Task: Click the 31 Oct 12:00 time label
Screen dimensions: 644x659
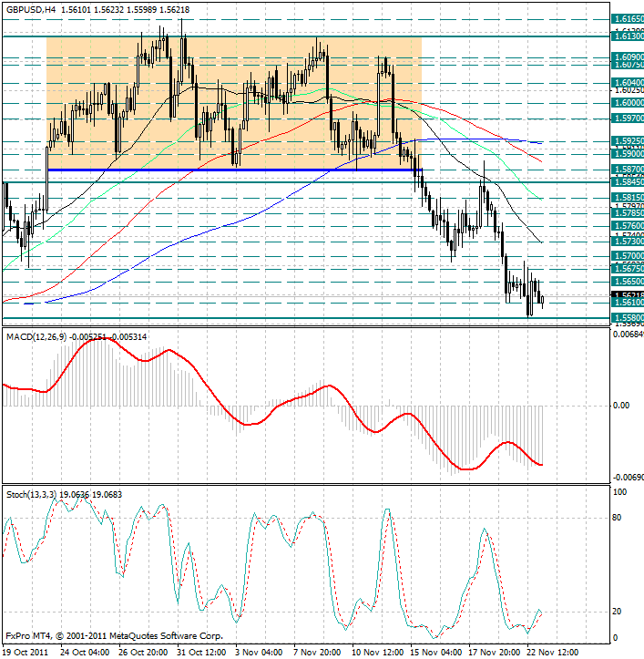Action: pos(202,651)
